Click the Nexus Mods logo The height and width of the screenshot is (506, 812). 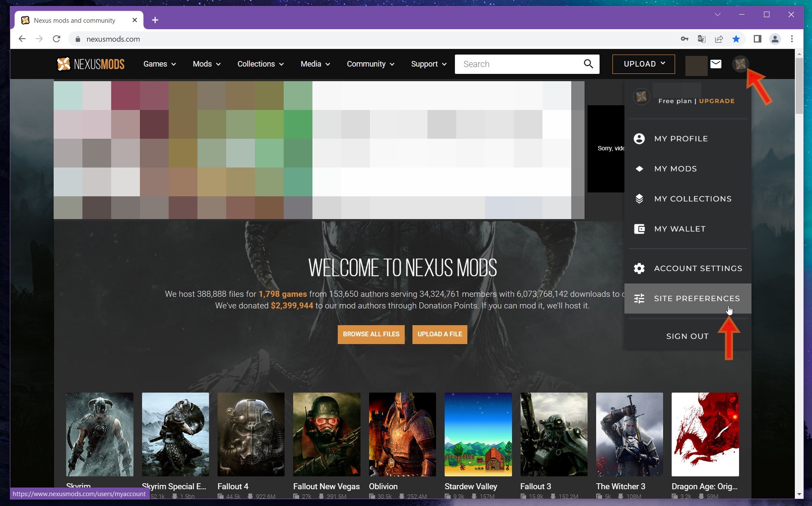tap(91, 64)
